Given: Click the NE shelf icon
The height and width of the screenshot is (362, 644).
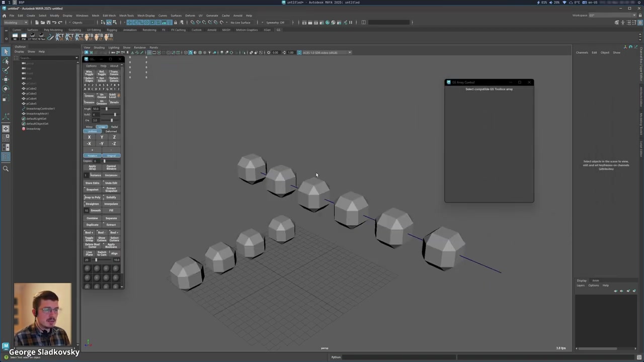Looking at the screenshot, I should [15, 37].
